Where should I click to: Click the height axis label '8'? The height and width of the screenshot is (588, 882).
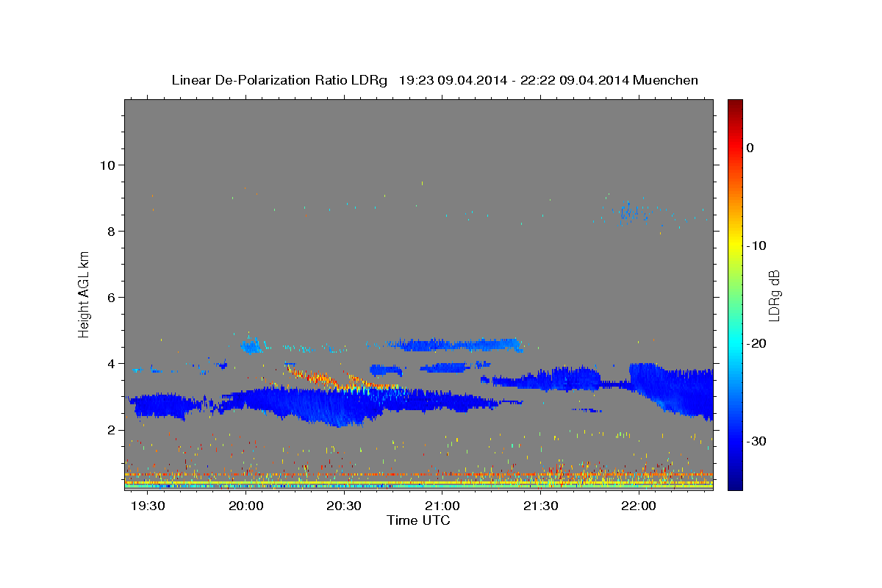pyautogui.click(x=110, y=231)
